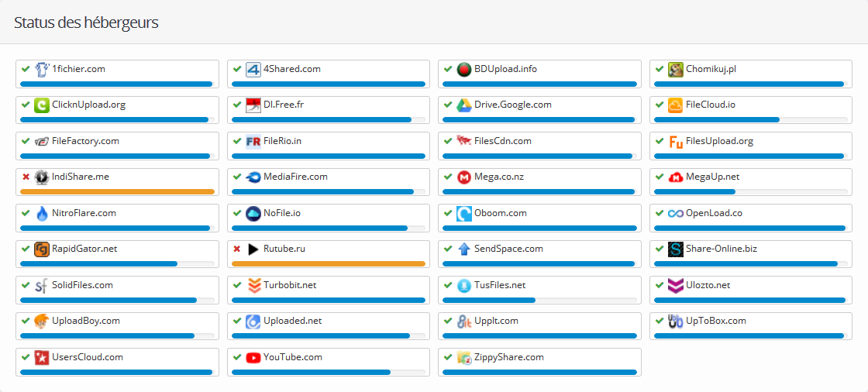Click the SolidFiles.com sf icon

click(42, 286)
